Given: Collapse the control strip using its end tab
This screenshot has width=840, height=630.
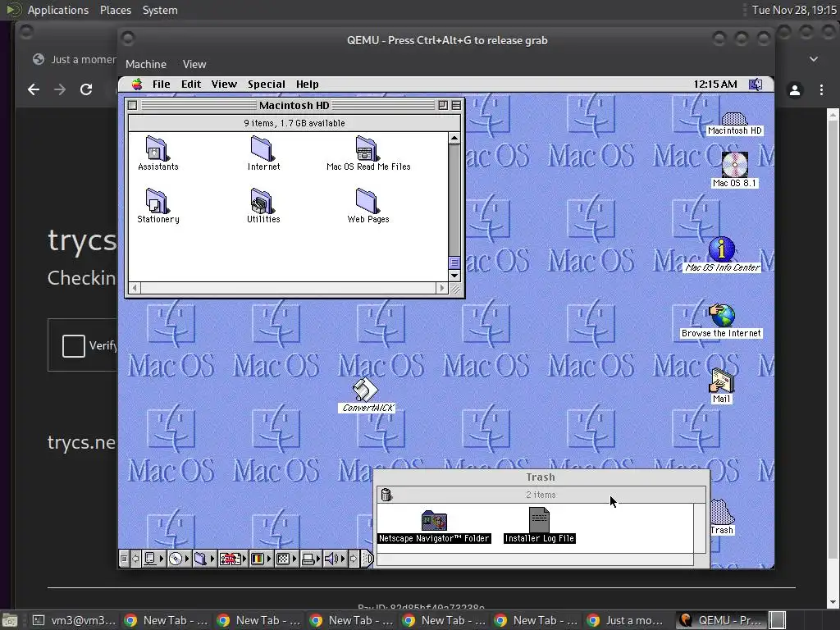Looking at the screenshot, I should (367, 559).
